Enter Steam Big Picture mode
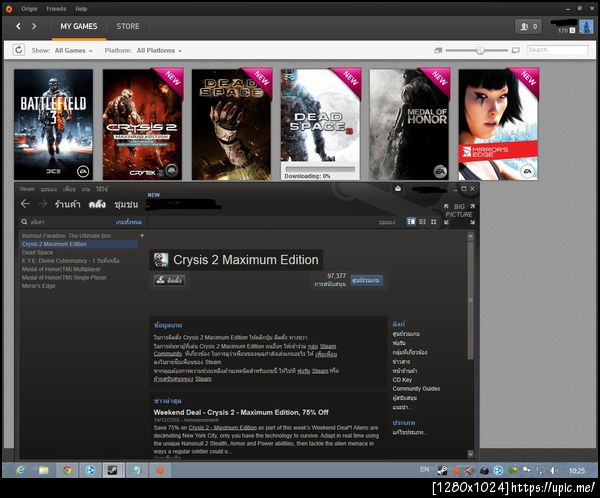Screen dimensions: 600x498 click(x=459, y=214)
